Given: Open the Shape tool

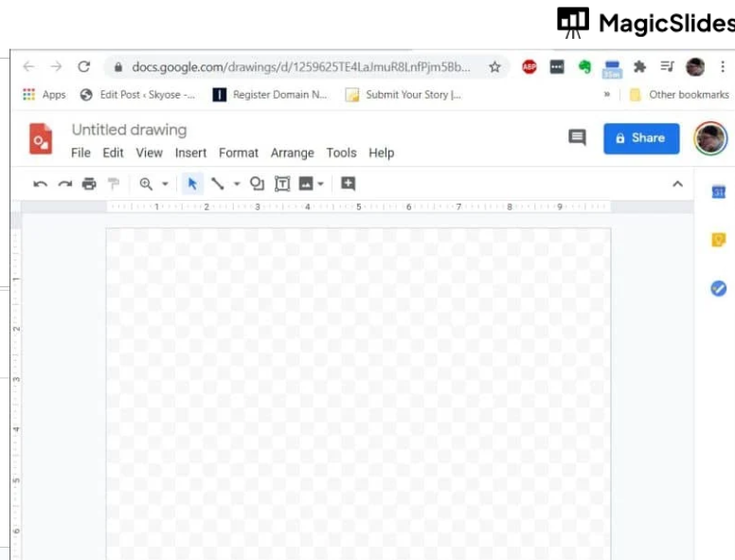Looking at the screenshot, I should [x=257, y=184].
